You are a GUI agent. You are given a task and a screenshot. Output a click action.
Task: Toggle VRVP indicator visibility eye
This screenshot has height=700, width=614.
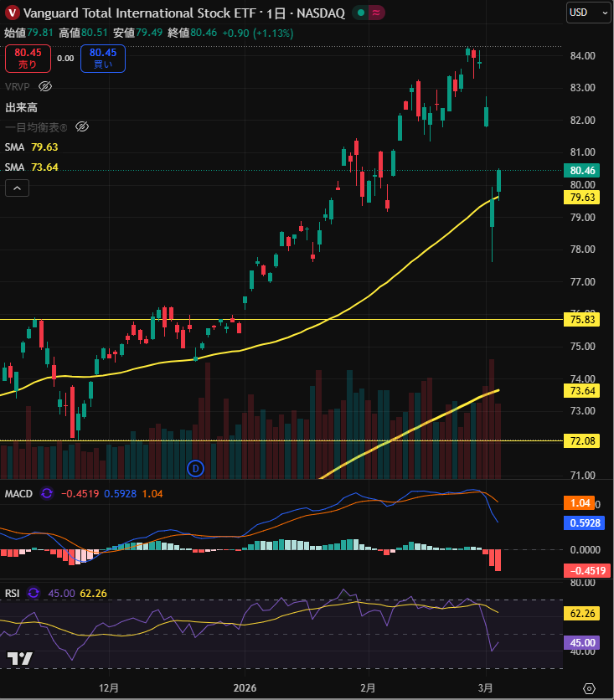(46, 86)
